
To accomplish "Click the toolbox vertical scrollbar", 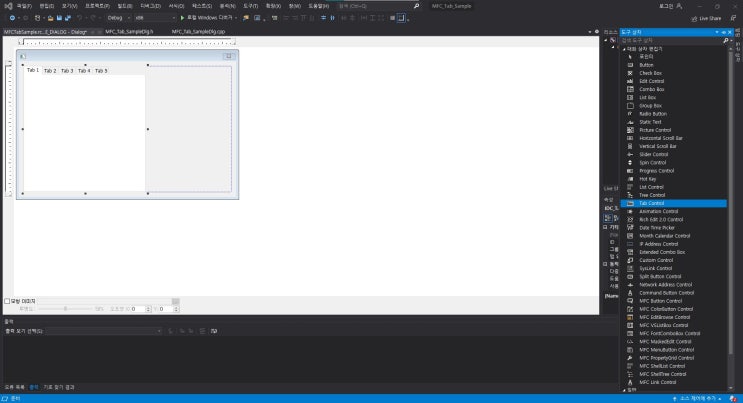I will [x=730, y=218].
